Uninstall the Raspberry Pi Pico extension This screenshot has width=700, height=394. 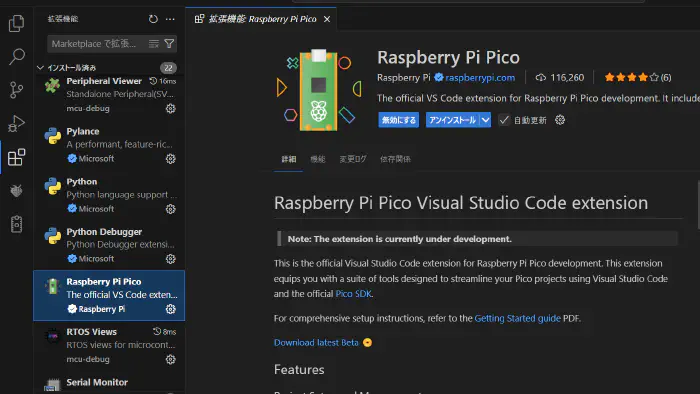(453, 120)
